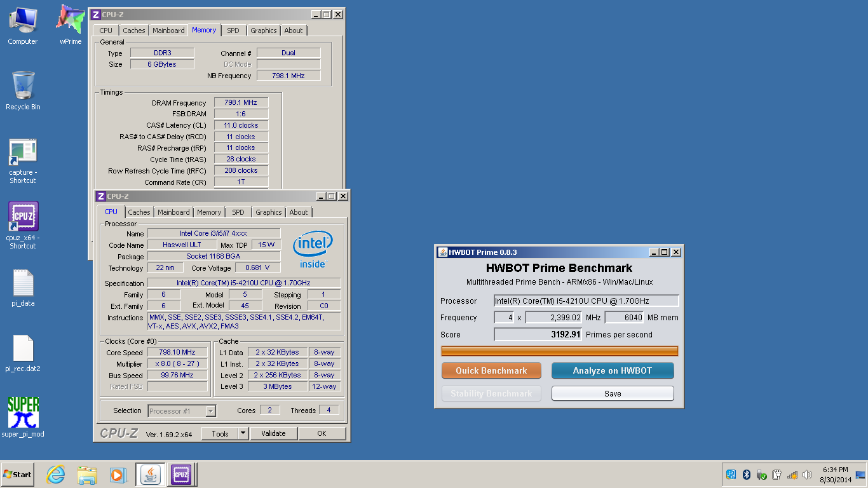Open the Recycle Bin icon
The height and width of the screenshot is (488, 868).
23,91
